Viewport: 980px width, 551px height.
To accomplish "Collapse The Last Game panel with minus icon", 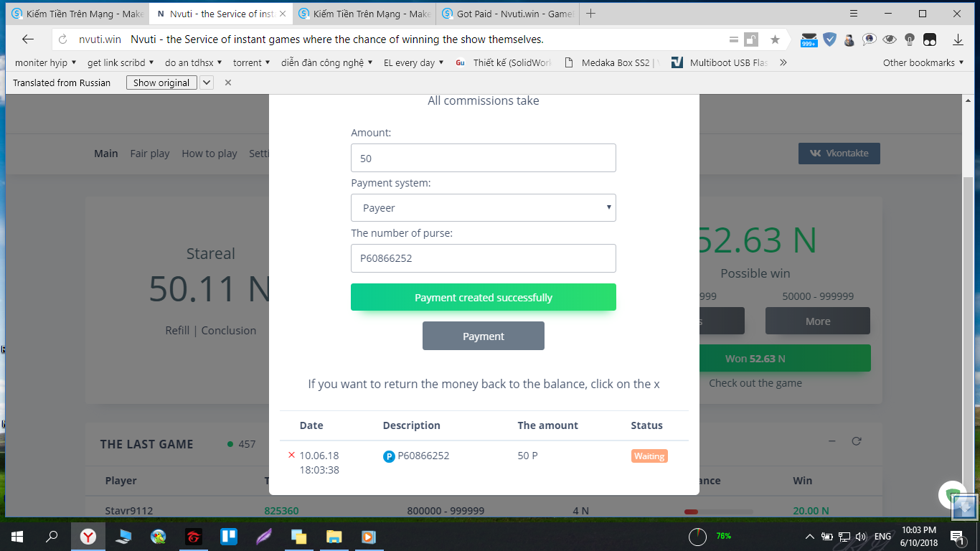I will 831,441.
